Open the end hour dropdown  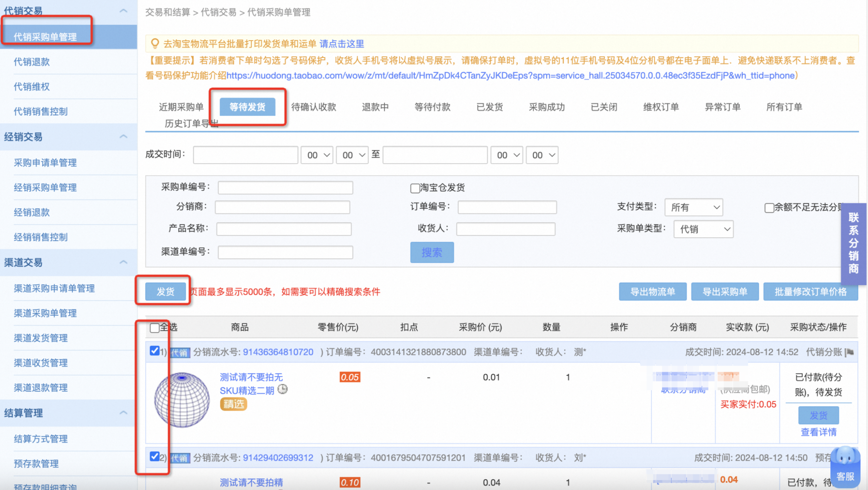(x=507, y=155)
